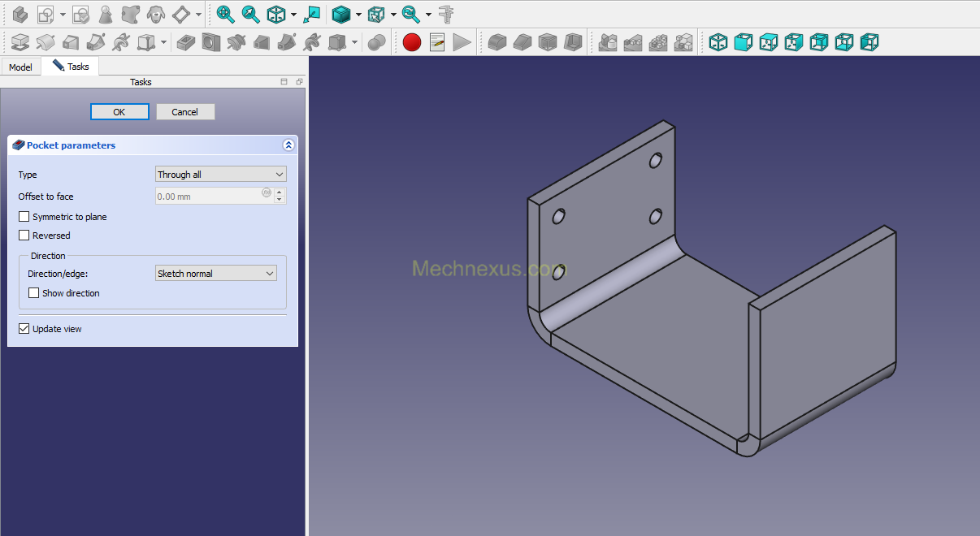Select the Chamfer tool icon
The image size is (980, 536).
pos(523,42)
